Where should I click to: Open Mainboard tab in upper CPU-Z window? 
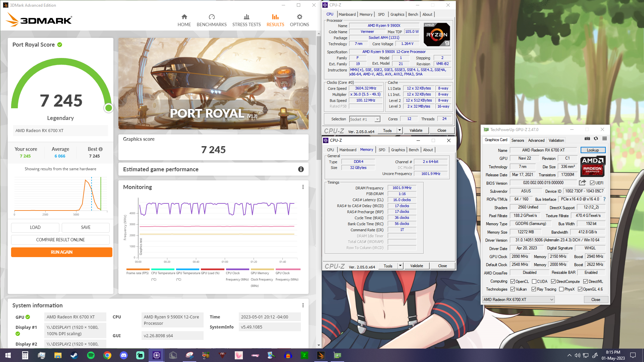click(x=347, y=14)
